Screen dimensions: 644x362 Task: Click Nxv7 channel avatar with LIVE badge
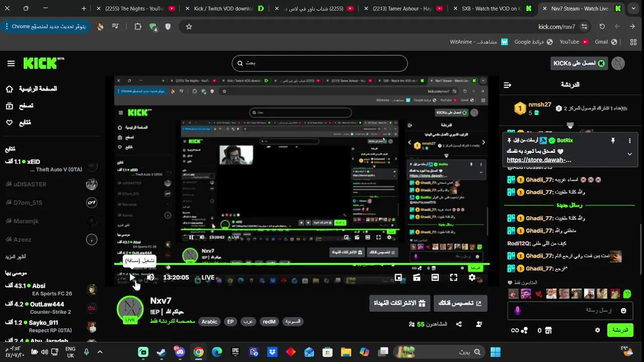[130, 309]
